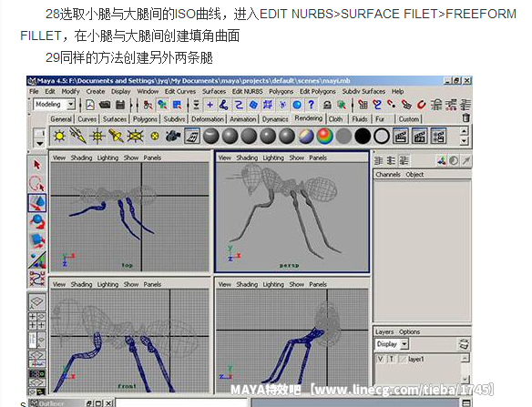
Task: Click the solid black shader swatch
Action: [x=363, y=136]
